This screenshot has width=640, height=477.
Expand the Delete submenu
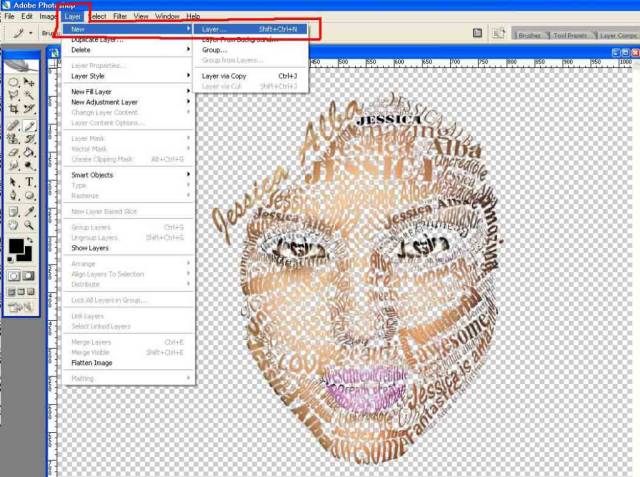(x=128, y=50)
